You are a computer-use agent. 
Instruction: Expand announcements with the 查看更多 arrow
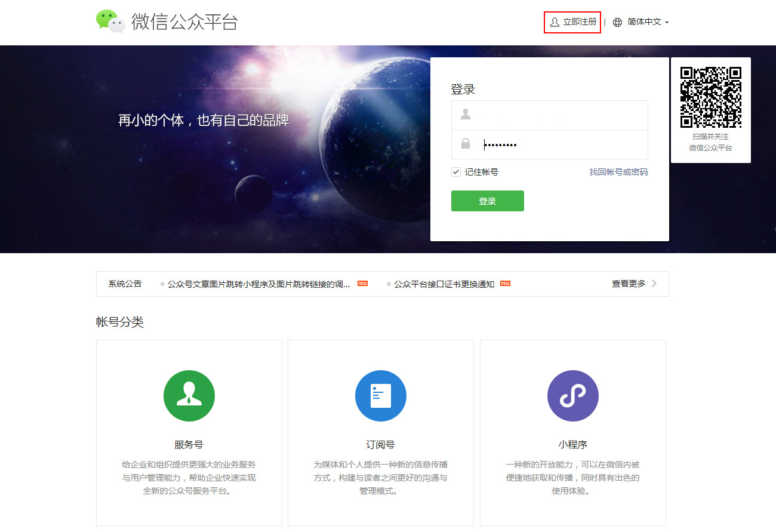pyautogui.click(x=654, y=284)
